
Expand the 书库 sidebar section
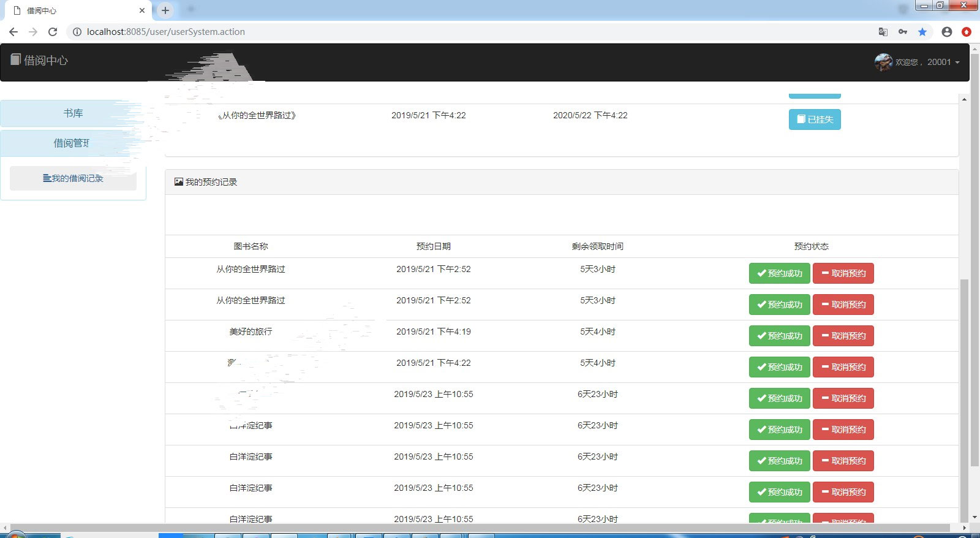tap(73, 113)
